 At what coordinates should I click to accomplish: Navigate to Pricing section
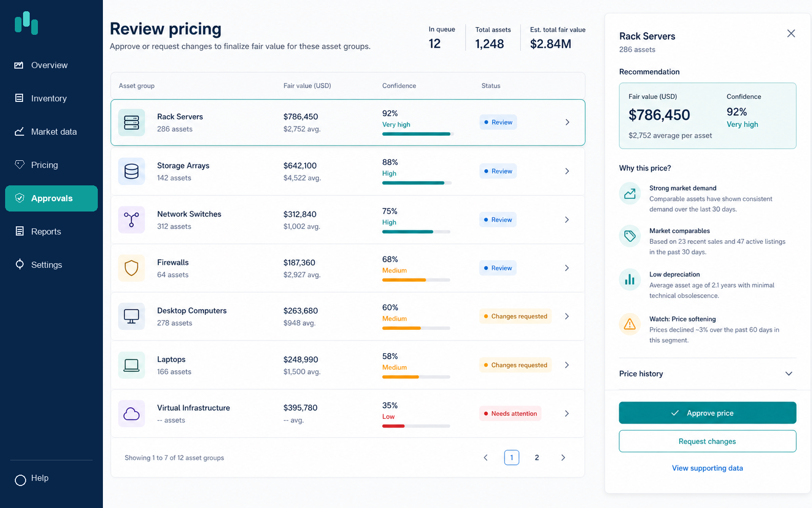51,165
